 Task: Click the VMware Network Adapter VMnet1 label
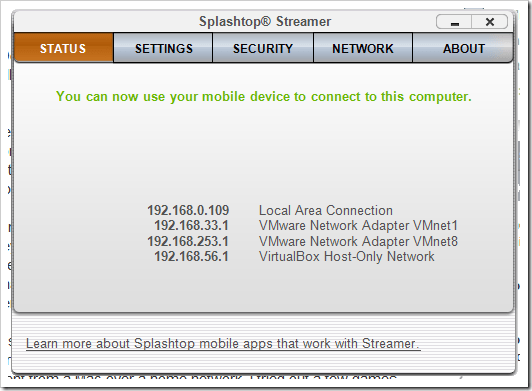(358, 225)
